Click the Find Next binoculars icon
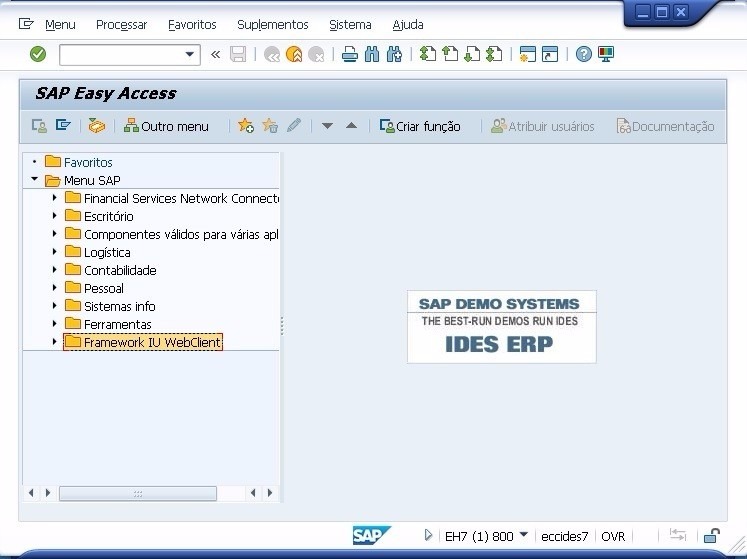This screenshot has width=747, height=559. coord(394,54)
